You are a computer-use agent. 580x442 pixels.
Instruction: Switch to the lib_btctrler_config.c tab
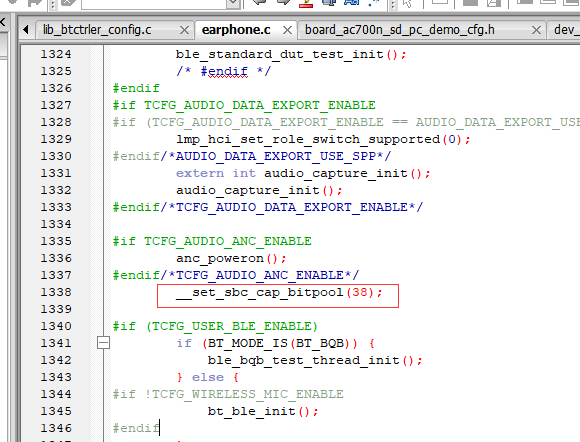(97, 30)
